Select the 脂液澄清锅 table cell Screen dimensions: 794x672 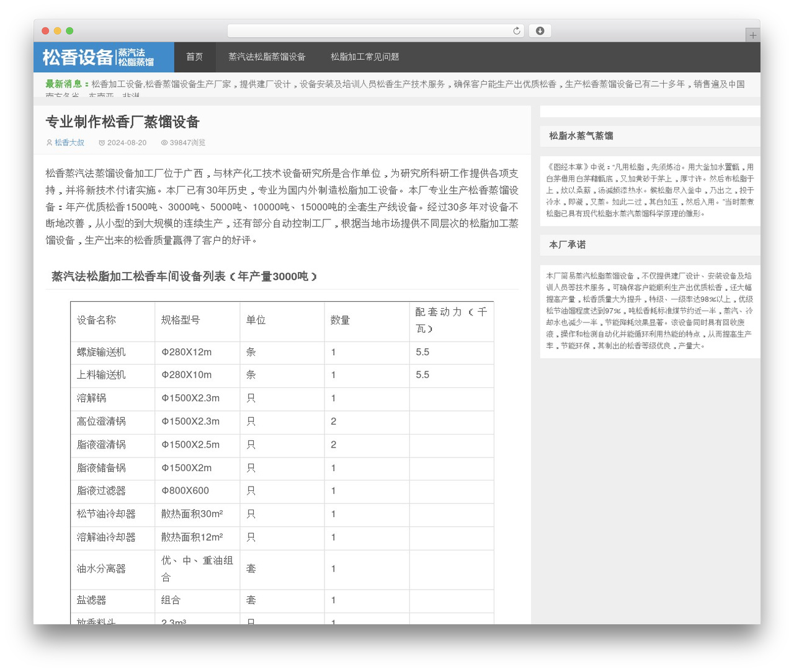pyautogui.click(x=113, y=445)
